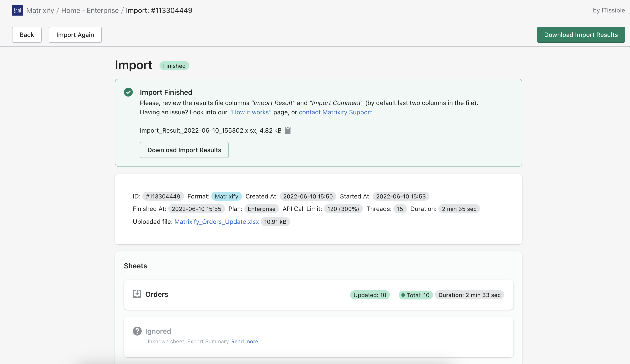Click the Back button
This screenshot has height=364, width=630.
click(x=27, y=35)
